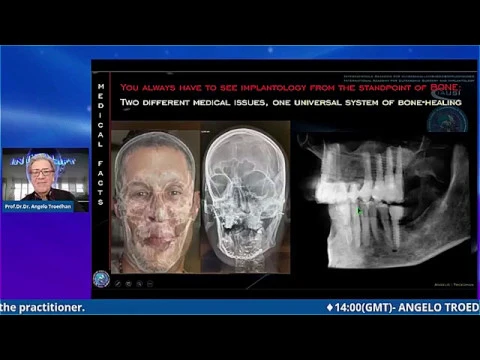The image size is (480, 360).
Task: Open the see all slides icon
Action: coord(128,284)
